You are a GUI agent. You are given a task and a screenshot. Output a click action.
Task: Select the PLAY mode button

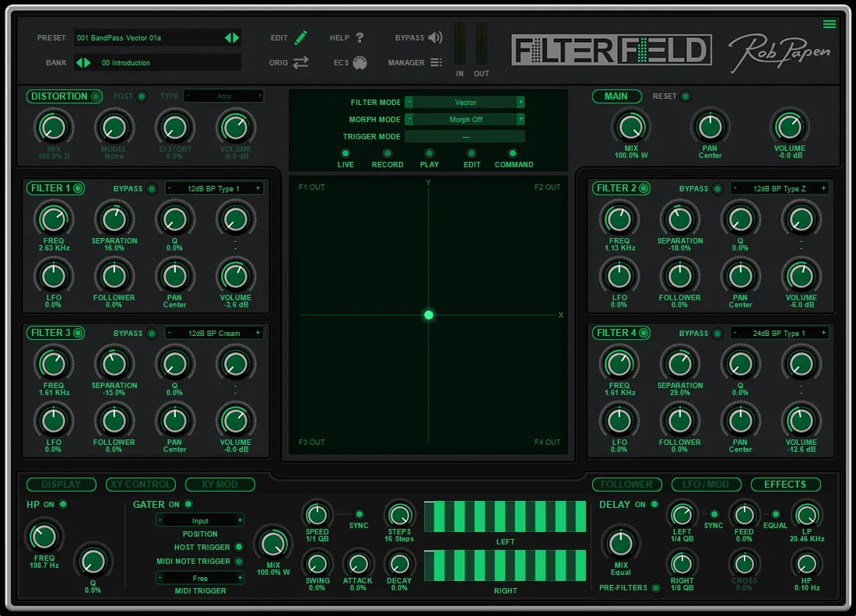429,153
